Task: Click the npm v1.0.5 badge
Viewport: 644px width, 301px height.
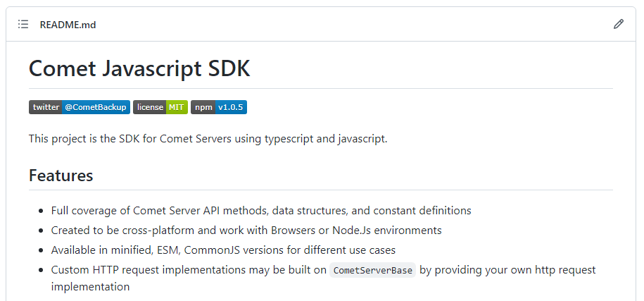Action: click(x=218, y=107)
